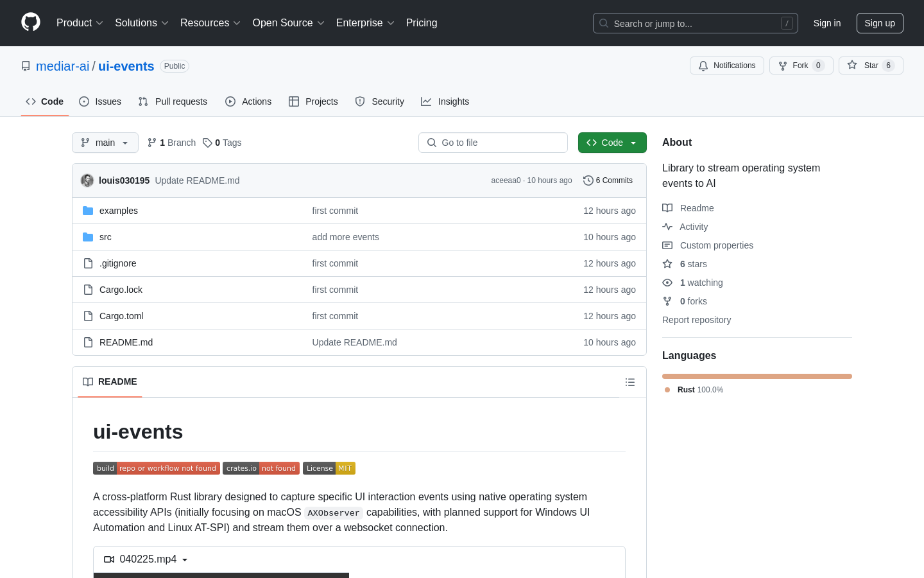Click the repository icon beside mediar-ai
Screen dimensions: 924x578
[26, 66]
